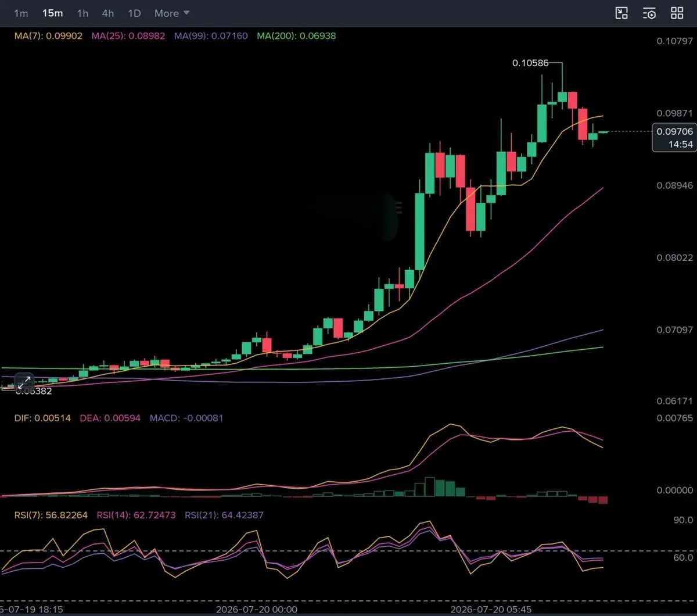Viewport: 697px width, 616px height.
Task: Click the RSI(7): 56.82264 label
Action: coord(51,515)
